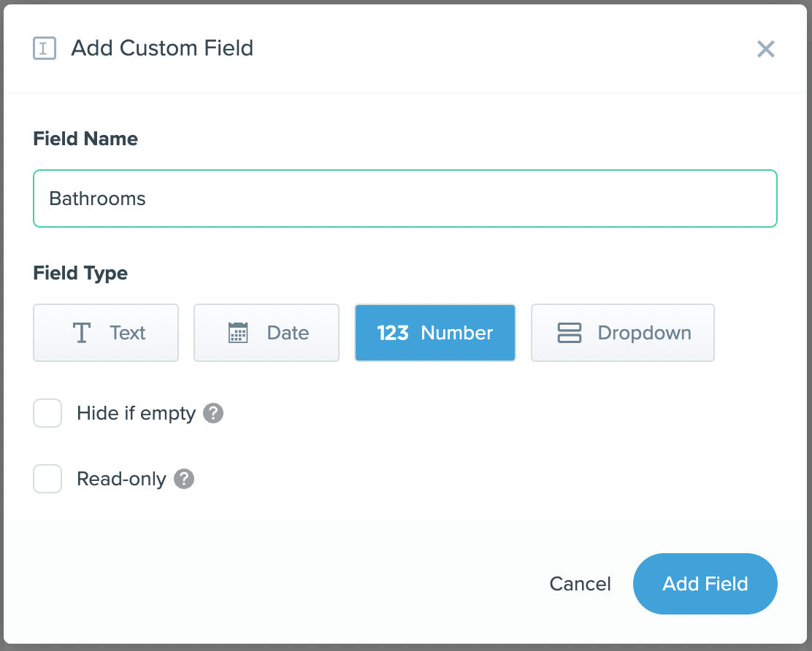The image size is (812, 651).
Task: Click the T icon on the Text button
Action: point(82,333)
